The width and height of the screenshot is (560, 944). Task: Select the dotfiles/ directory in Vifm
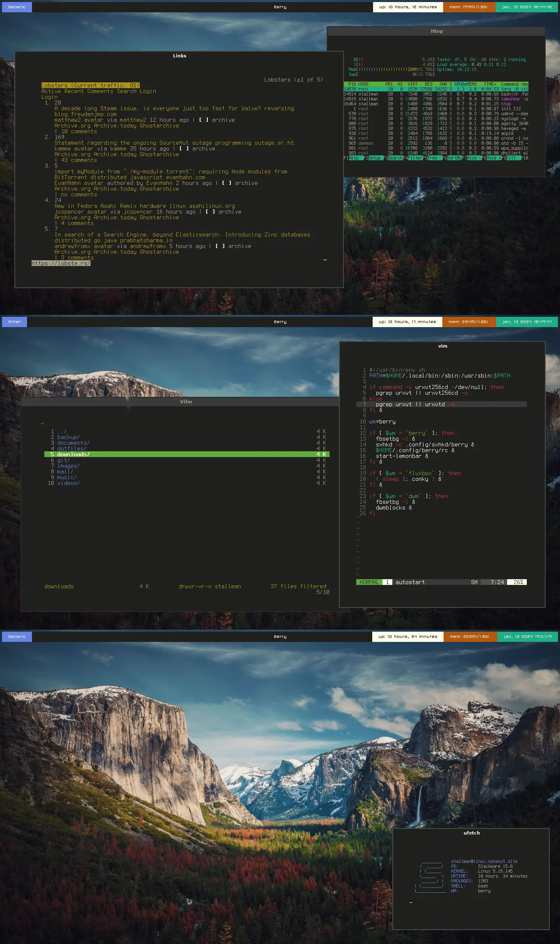pyautogui.click(x=187, y=449)
